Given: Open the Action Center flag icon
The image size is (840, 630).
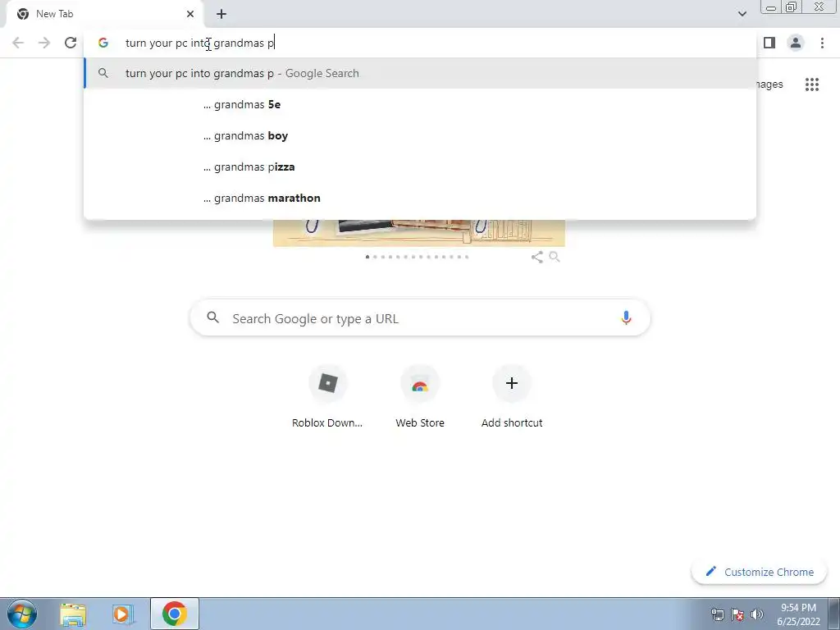Looking at the screenshot, I should coord(737,614).
